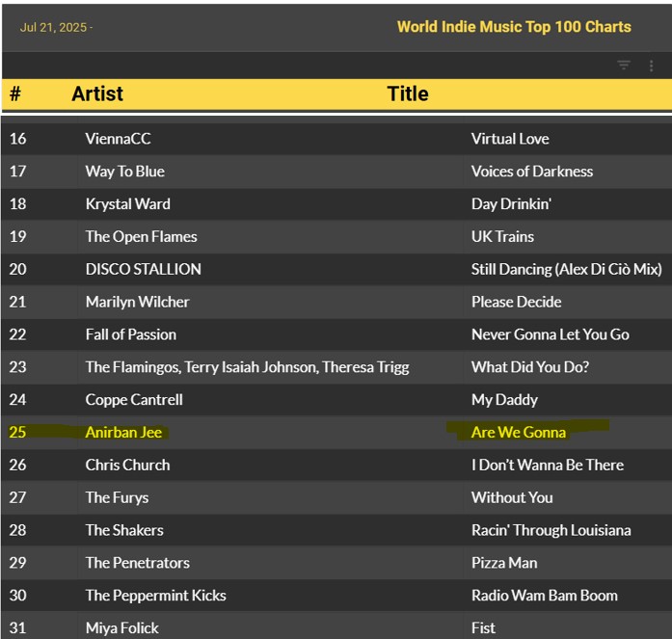Select Krystal Ward in the artist column
This screenshot has height=639, width=672.
127,204
